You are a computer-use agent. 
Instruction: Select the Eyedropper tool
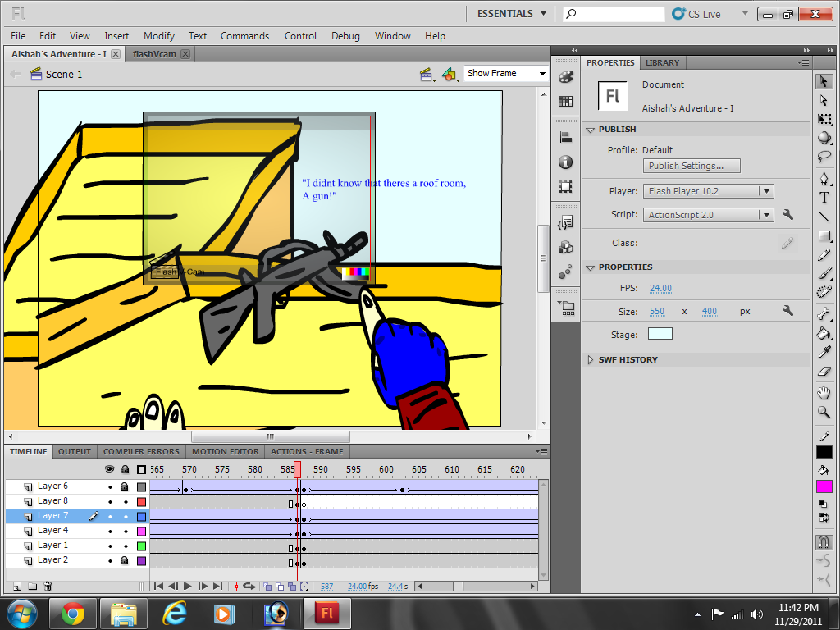tap(824, 352)
